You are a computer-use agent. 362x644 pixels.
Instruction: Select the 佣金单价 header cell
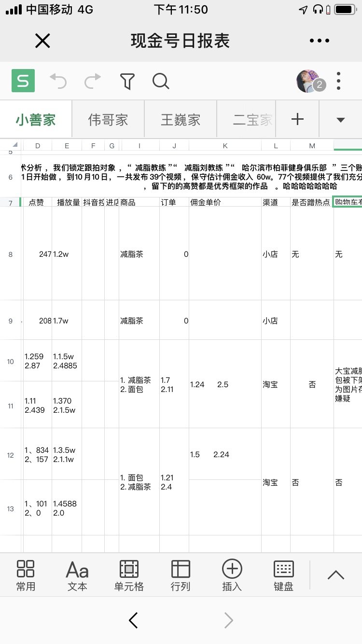tap(225, 202)
